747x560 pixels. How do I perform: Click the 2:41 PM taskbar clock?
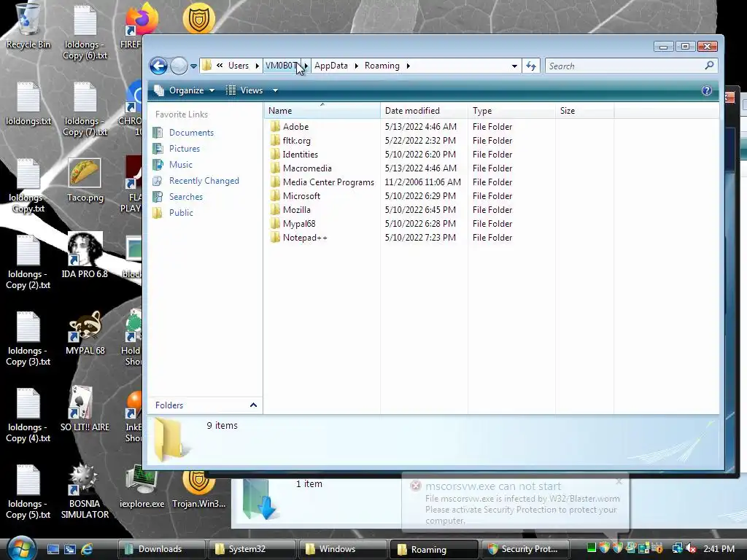(719, 549)
